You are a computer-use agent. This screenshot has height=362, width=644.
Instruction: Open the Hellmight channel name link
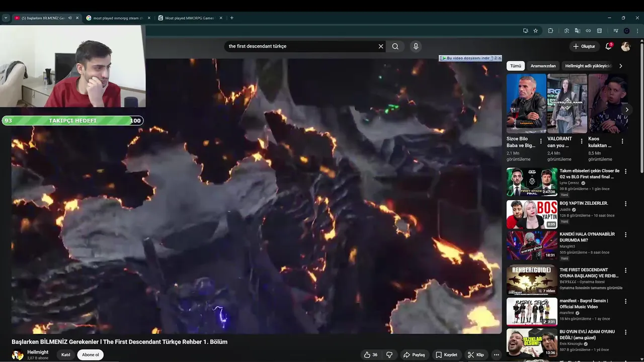click(38, 352)
